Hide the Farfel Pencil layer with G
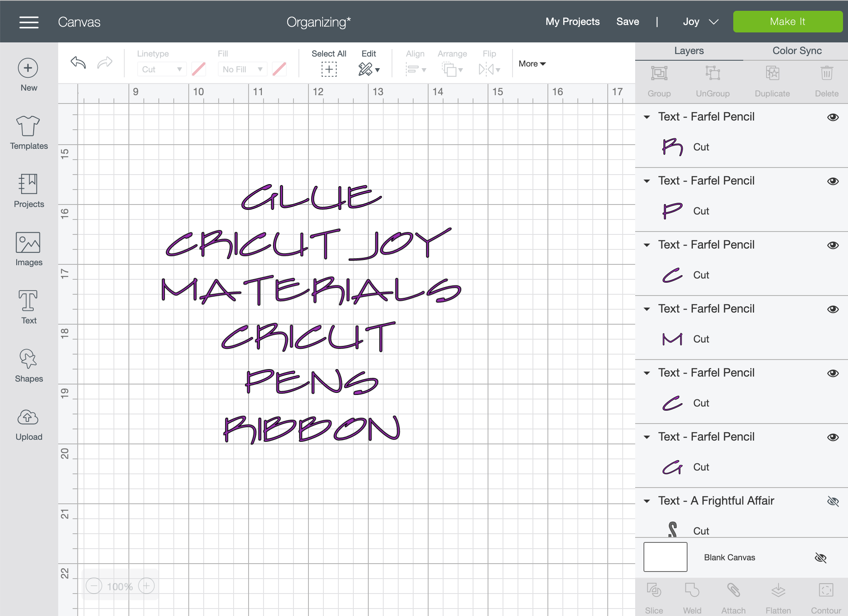 coord(833,437)
